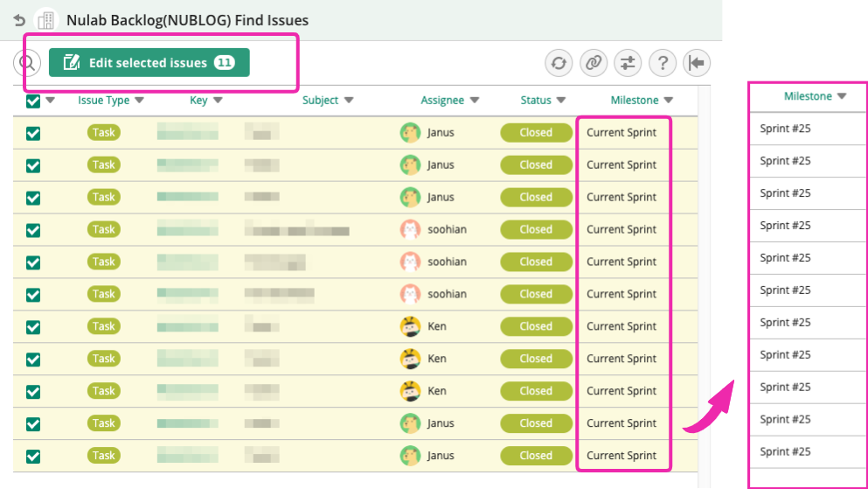
Task: Uncheck the first soohian row checkbox
Action: click(33, 230)
